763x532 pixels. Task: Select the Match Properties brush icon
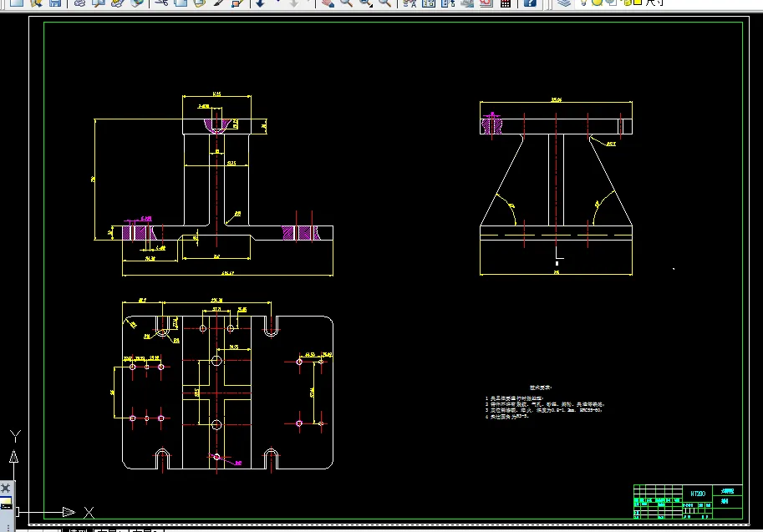(x=218, y=3)
